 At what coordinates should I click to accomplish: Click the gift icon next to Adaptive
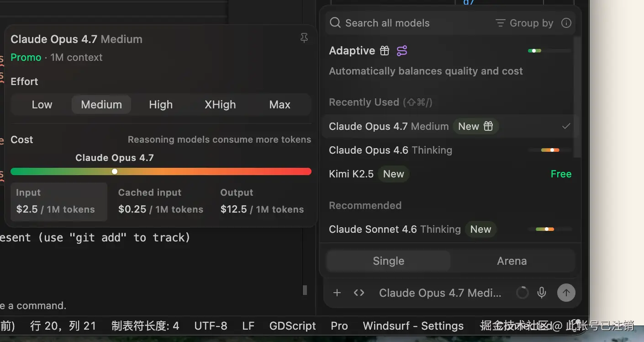point(385,51)
